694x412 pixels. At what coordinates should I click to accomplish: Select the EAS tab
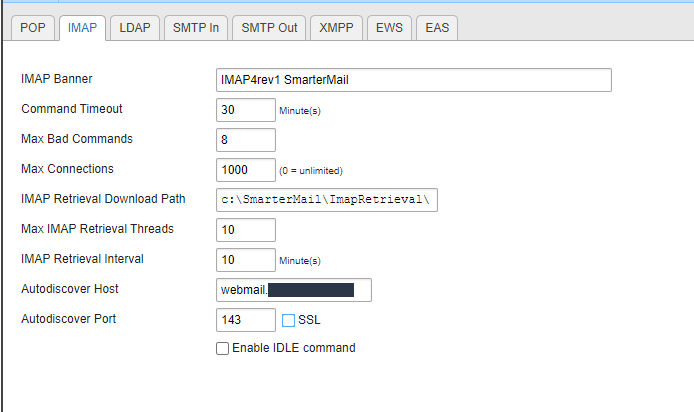click(437, 28)
